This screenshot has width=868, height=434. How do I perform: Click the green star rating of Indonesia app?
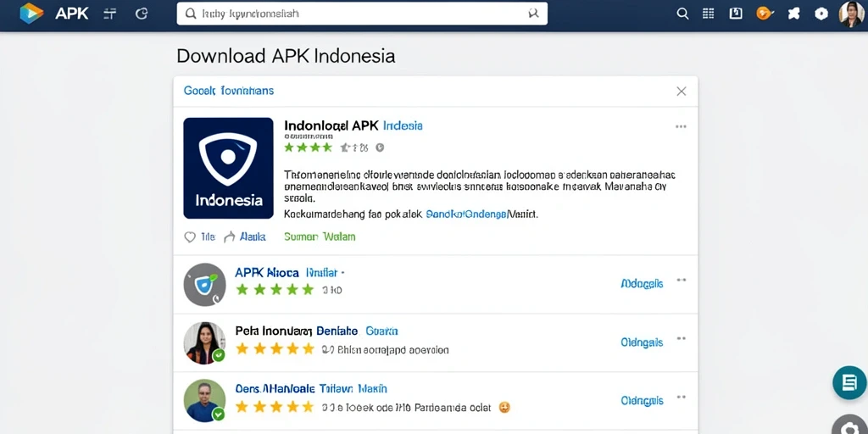(308, 147)
